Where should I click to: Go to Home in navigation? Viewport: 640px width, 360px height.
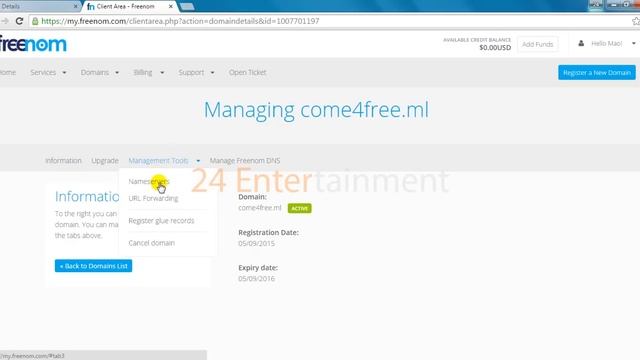[8, 72]
